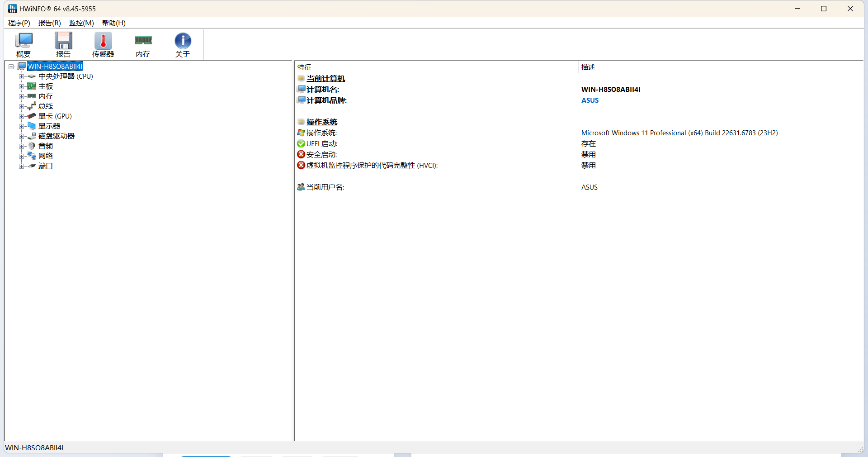This screenshot has width=868, height=457.
Task: Click the computer icon beside WIN-H8SO8ABII4I tree root
Action: [22, 66]
